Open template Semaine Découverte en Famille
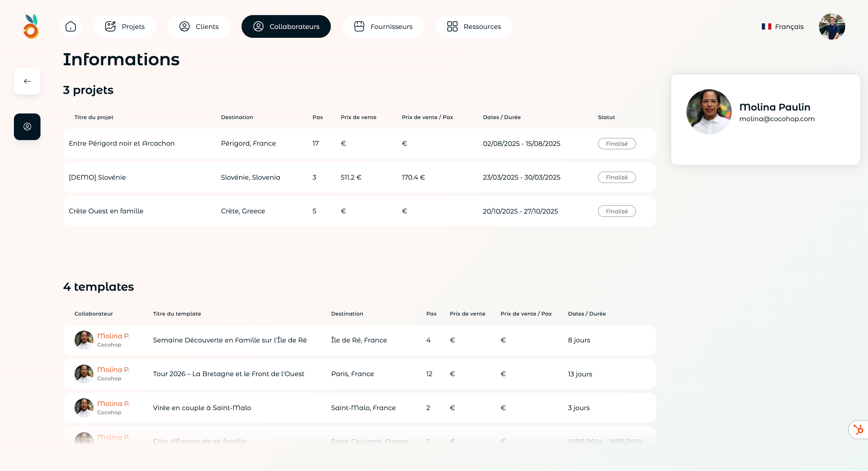Viewport: 868px width, 471px height. pyautogui.click(x=230, y=340)
